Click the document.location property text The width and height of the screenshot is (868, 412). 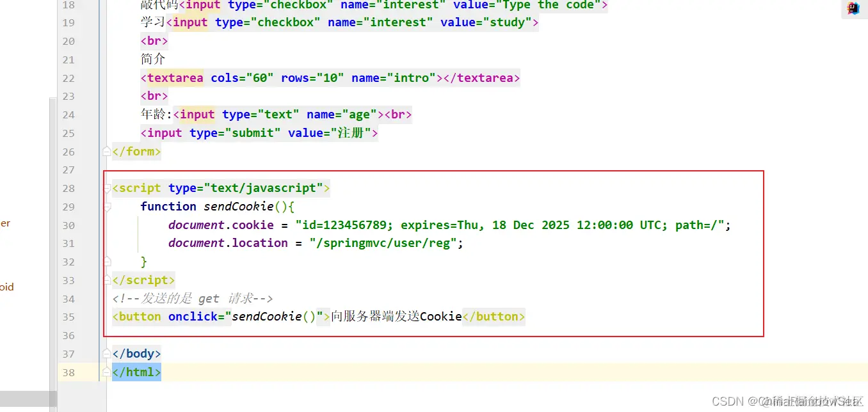click(228, 243)
